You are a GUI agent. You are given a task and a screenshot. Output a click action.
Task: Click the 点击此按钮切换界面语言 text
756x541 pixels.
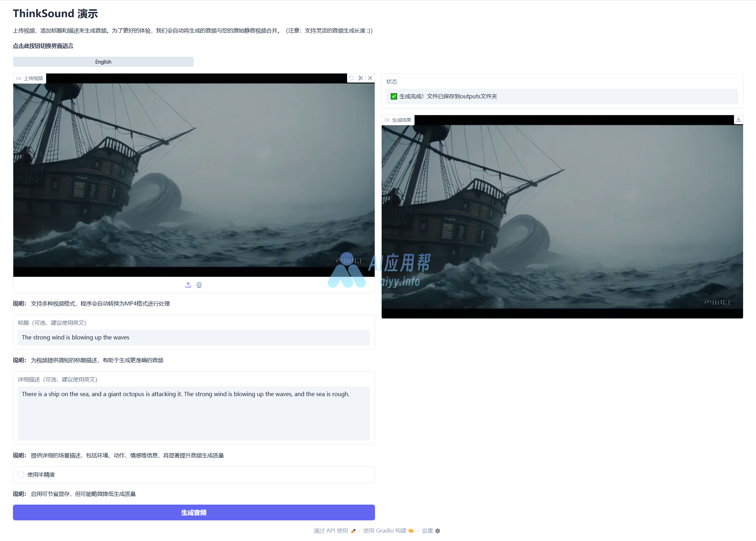[x=43, y=46]
